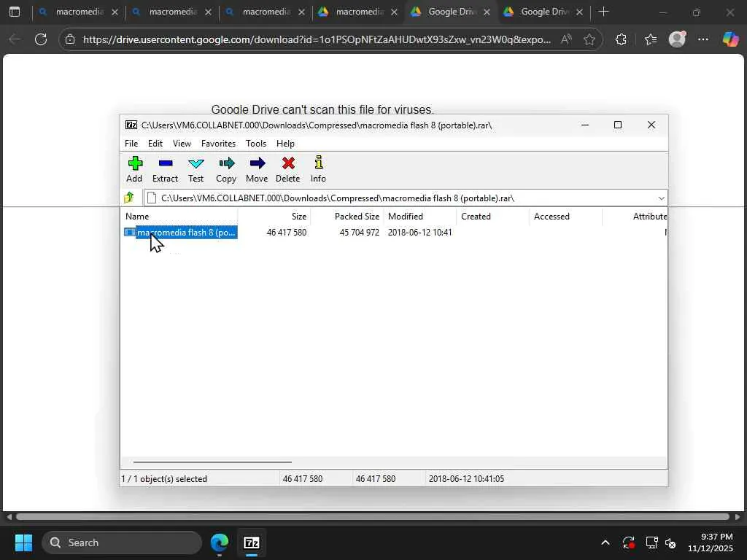747x560 pixels.
Task: Click the Copy toolbar icon
Action: click(226, 169)
